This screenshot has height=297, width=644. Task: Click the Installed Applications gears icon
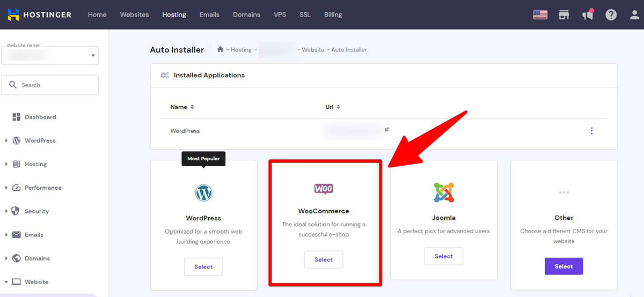tap(165, 75)
